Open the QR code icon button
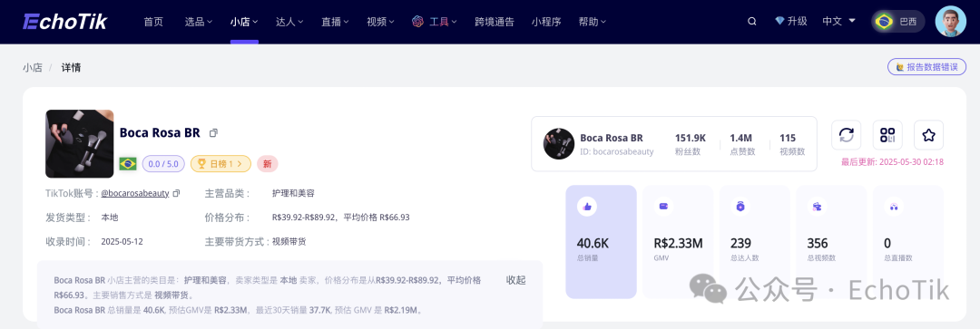Screen dimensions: 980x329 click(x=887, y=135)
